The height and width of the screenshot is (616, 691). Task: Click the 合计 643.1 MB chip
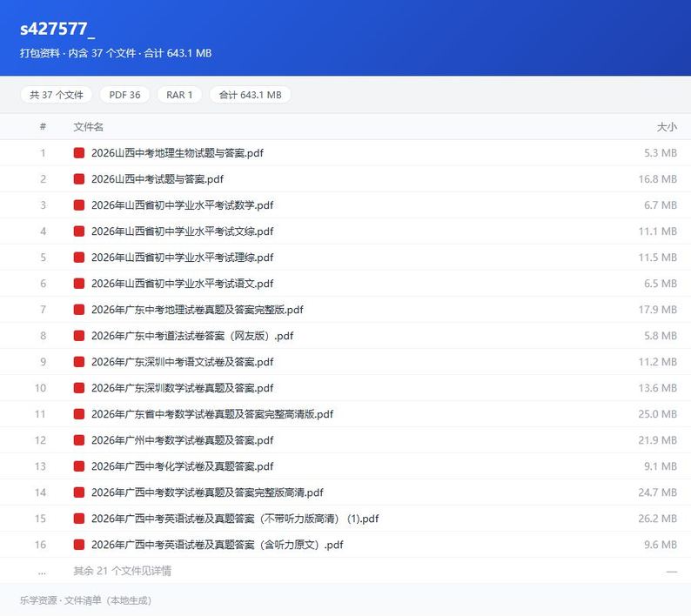250,95
